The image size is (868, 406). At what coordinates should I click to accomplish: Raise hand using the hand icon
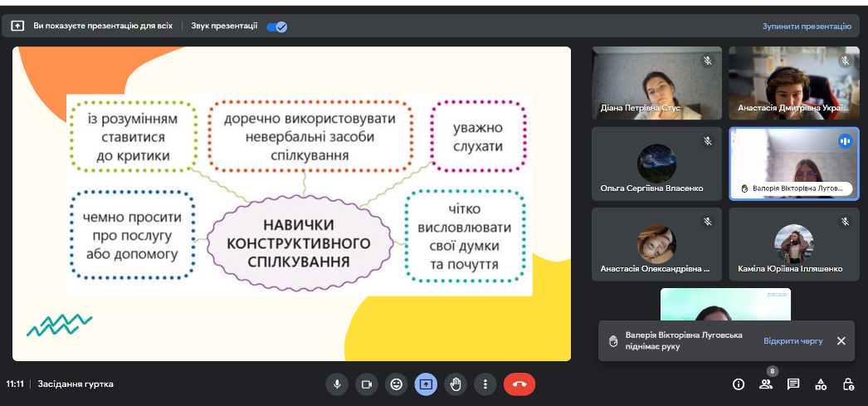pos(455,384)
